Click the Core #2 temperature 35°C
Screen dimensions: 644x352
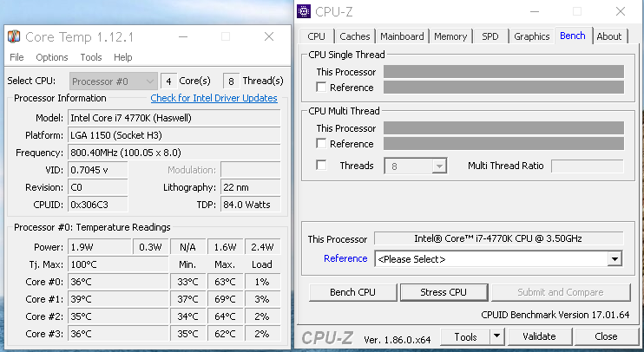tap(118, 316)
